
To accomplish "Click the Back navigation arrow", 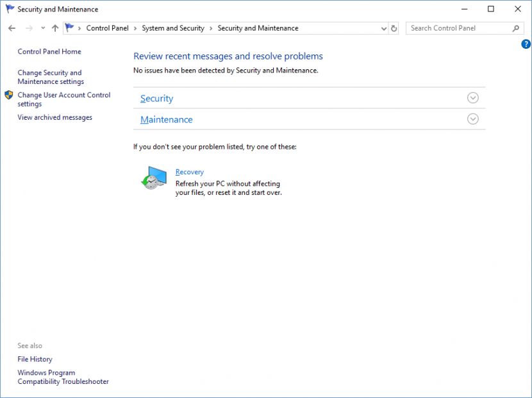I will 12,28.
